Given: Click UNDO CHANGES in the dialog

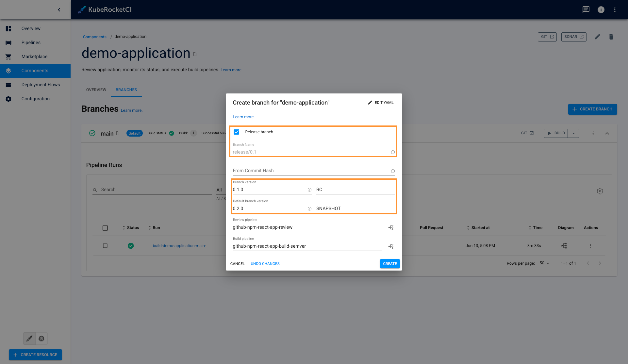Looking at the screenshot, I should point(265,264).
